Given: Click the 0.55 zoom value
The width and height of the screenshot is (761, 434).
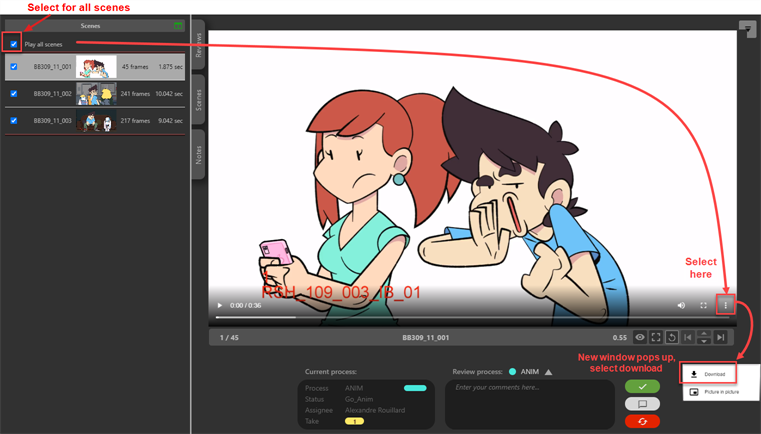Looking at the screenshot, I should point(620,337).
